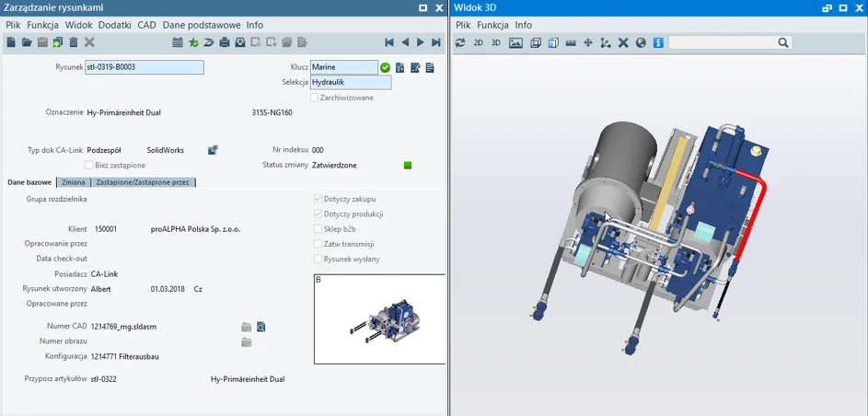Open CAD file preview magnifier icon
Viewport: 868px width, 416px height.
tap(260, 327)
